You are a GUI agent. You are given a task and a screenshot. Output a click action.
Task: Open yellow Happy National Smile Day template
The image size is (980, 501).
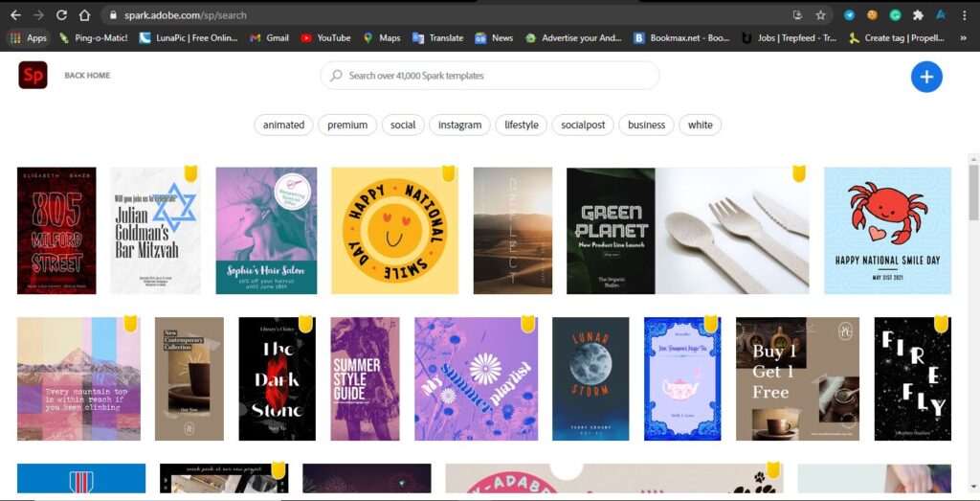(x=395, y=231)
